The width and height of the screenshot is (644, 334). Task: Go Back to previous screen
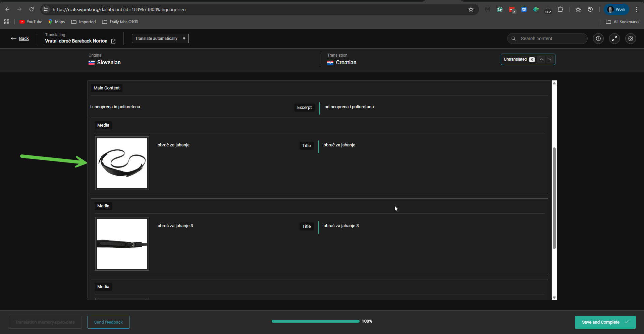click(x=20, y=39)
